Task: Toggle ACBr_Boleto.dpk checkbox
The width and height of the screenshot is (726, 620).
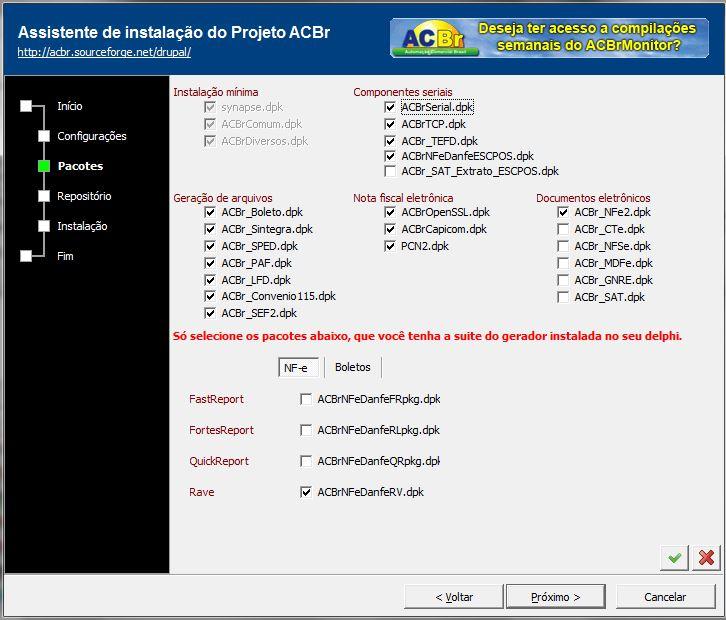Action: 210,212
